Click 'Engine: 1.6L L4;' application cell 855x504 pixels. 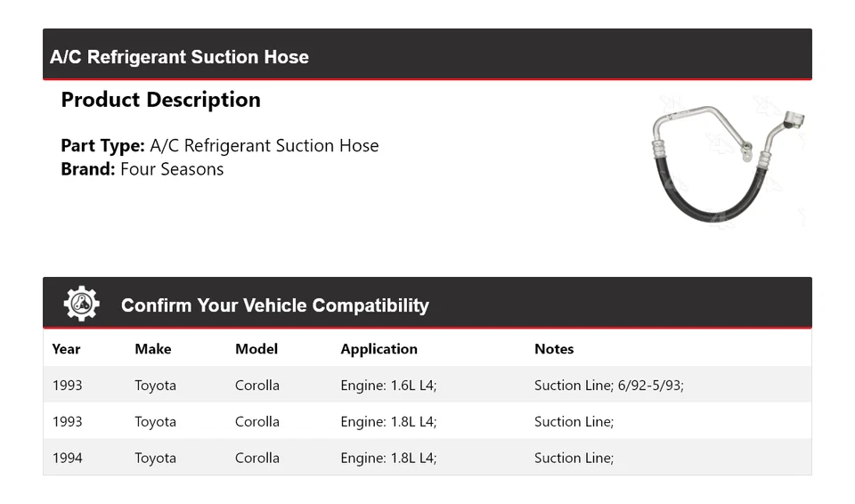click(388, 386)
